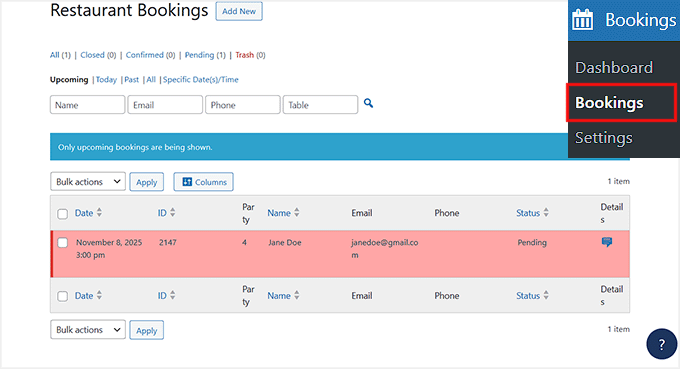Sort by Name arrows in top header
The image size is (680, 369).
(x=297, y=212)
